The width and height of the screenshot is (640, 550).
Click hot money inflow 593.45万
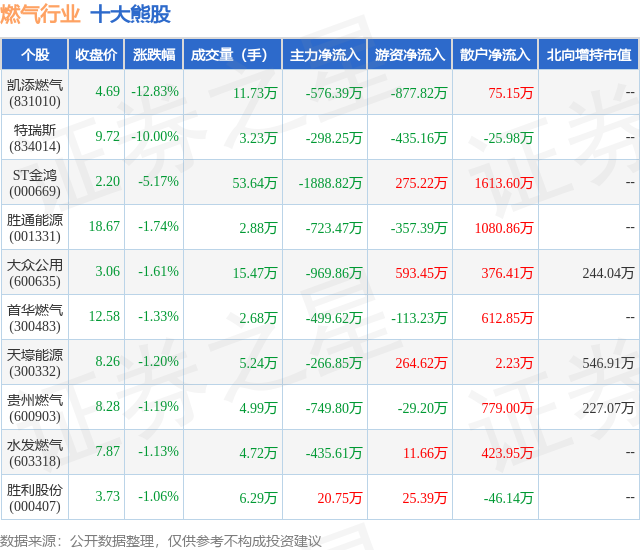click(421, 273)
